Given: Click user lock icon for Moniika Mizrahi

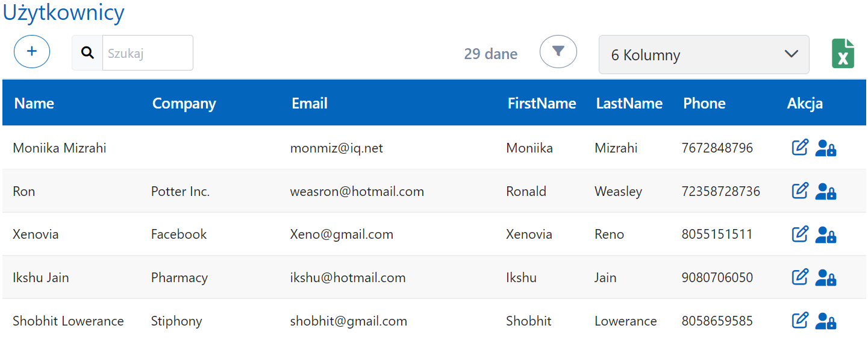Looking at the screenshot, I should [x=825, y=148].
